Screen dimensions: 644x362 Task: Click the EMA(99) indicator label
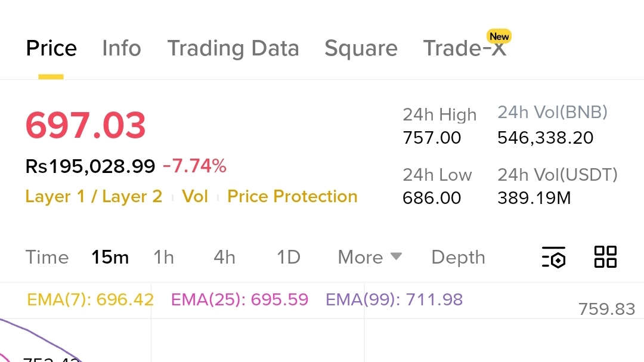394,299
